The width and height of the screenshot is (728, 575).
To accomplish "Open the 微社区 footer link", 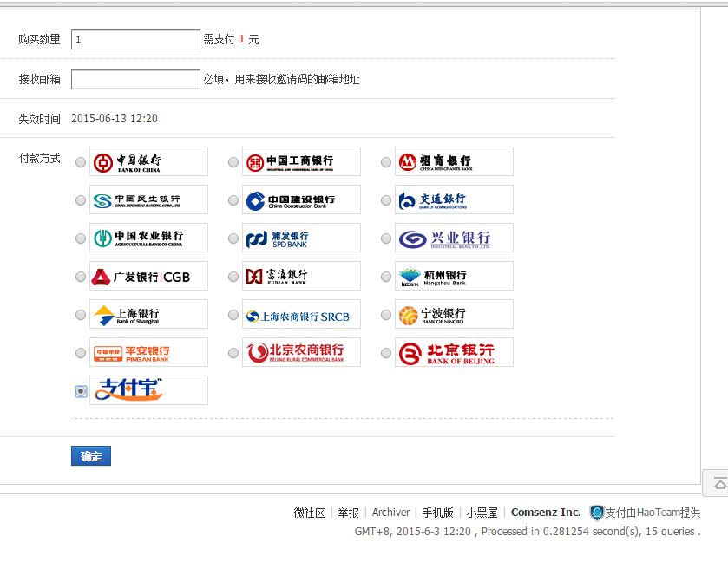I will click(x=309, y=513).
